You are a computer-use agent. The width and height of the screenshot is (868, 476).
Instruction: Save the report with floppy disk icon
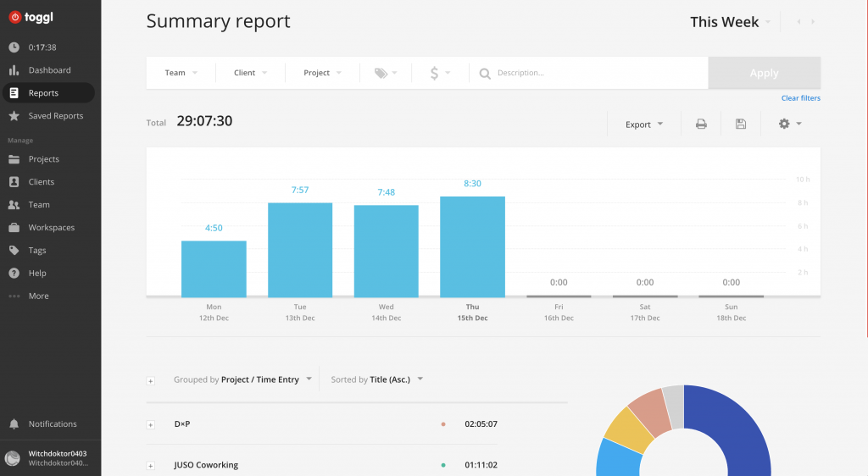[x=741, y=124]
